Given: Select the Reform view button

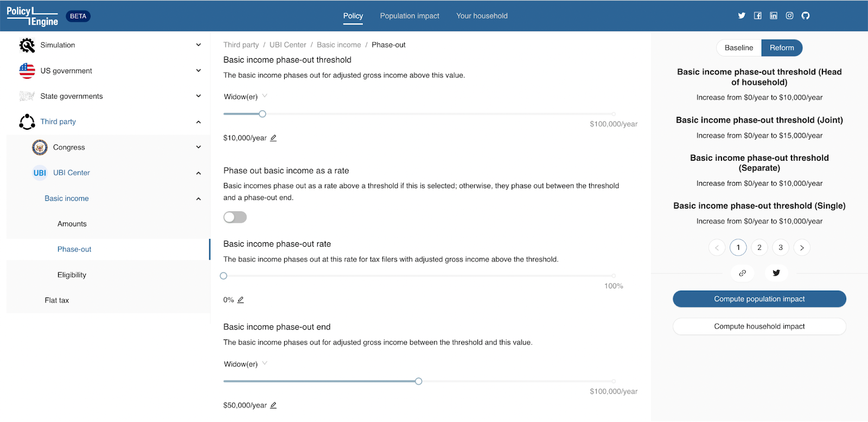Looking at the screenshot, I should (782, 48).
